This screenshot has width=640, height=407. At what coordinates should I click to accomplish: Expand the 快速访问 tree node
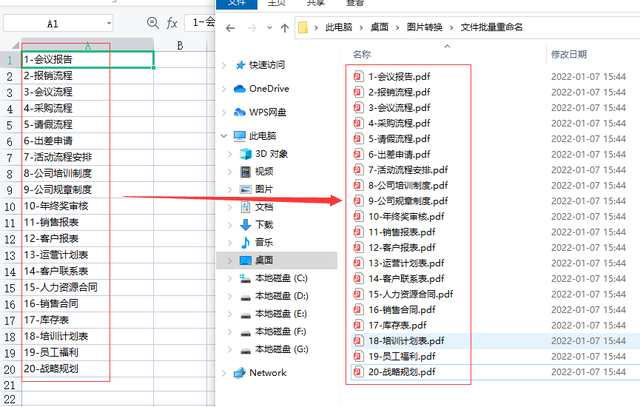tap(225, 65)
